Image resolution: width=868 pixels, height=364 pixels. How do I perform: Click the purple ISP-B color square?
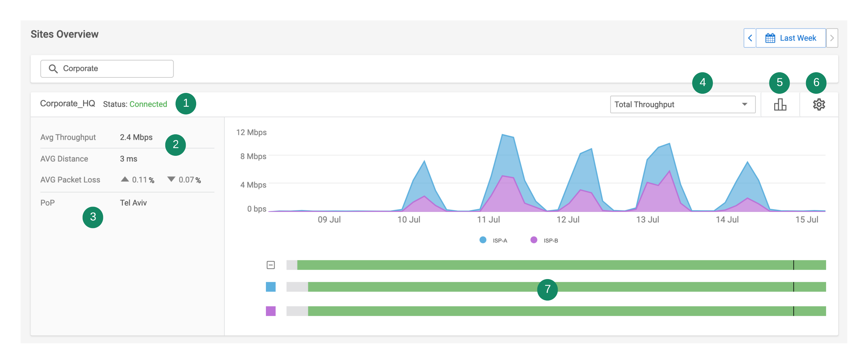(271, 311)
